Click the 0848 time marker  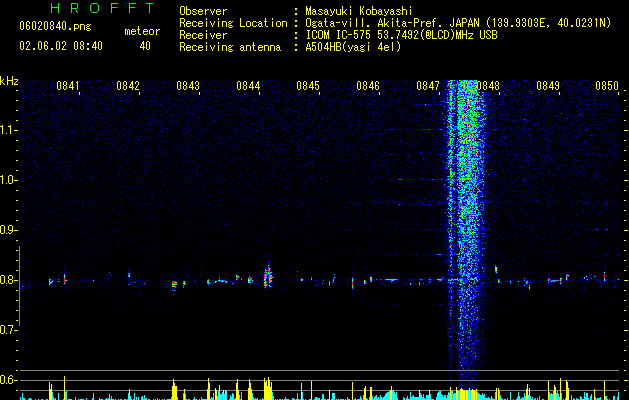pyautogui.click(x=488, y=86)
